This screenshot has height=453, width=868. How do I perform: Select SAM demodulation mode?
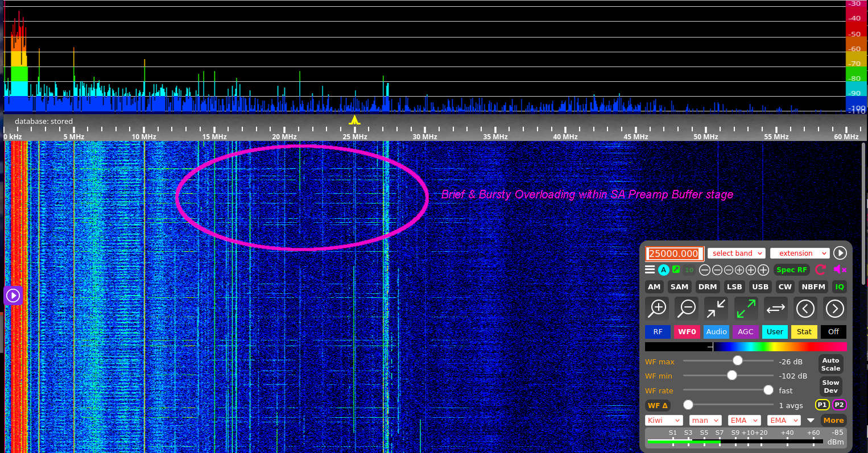click(679, 287)
